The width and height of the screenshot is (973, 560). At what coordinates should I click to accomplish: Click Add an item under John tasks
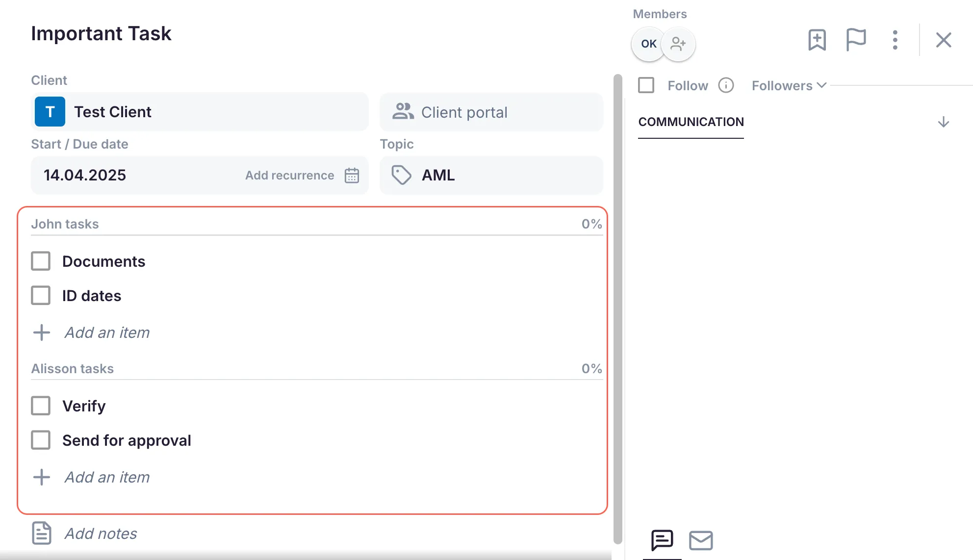tap(106, 332)
